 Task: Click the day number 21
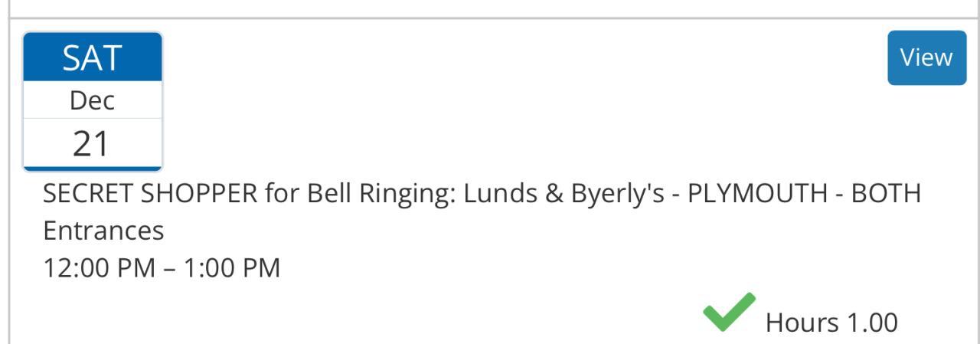[x=93, y=143]
